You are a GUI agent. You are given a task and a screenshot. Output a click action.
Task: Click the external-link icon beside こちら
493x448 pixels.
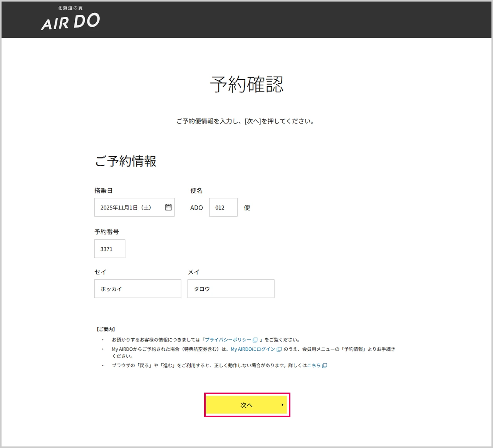325,366
